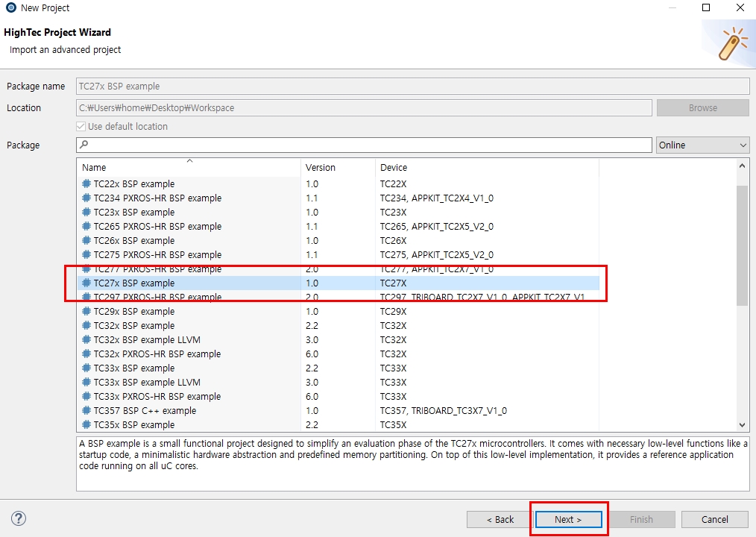Select TC234 PXROS-HR BSP example
The width and height of the screenshot is (756, 537).
(338, 198)
